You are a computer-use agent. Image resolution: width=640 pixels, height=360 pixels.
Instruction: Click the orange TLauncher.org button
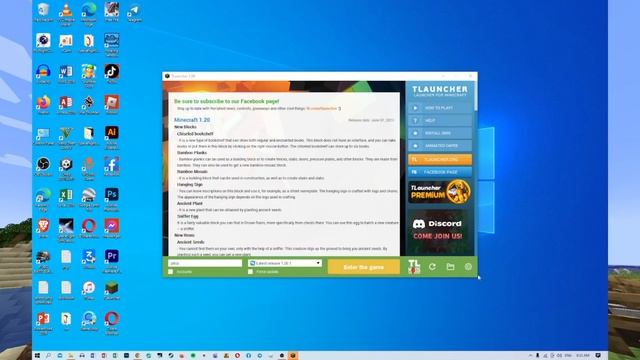click(x=440, y=160)
